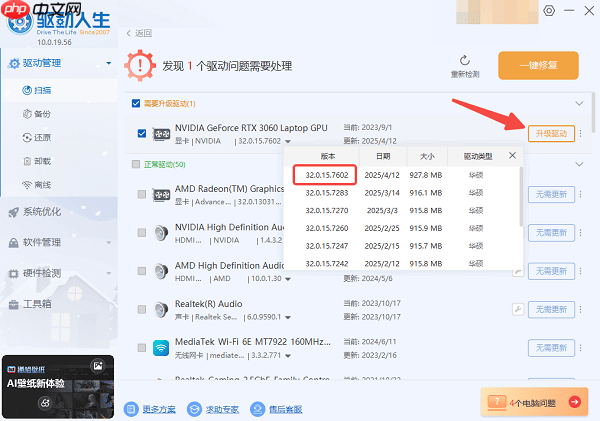Open more options for NVIDIA RTX 3060 row
The width and height of the screenshot is (600, 421).
pos(580,133)
